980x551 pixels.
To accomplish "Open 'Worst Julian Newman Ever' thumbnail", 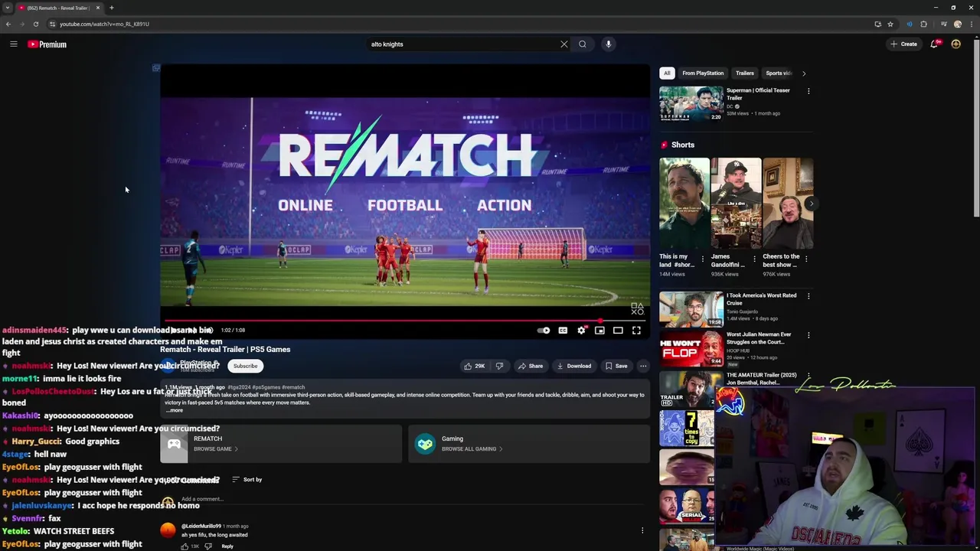I will coord(691,348).
